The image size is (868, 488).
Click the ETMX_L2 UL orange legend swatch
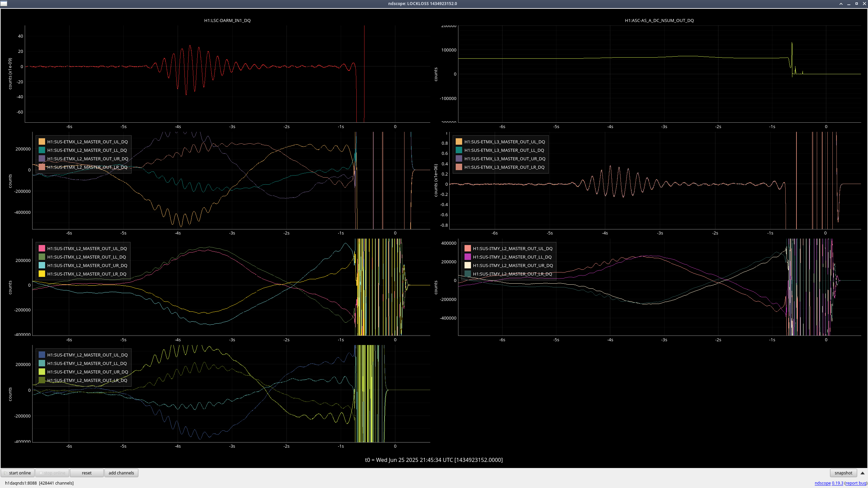point(42,142)
